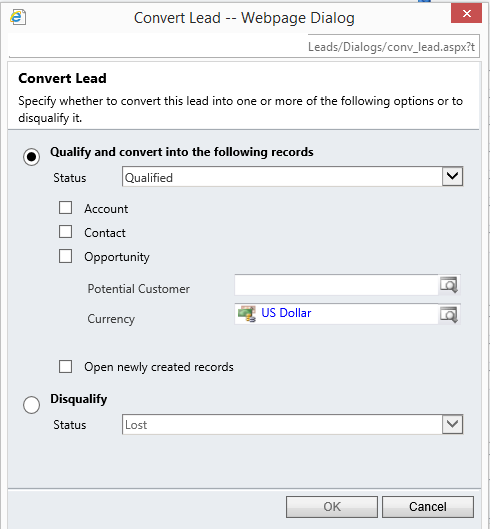Close the Convert Lead dialog window
490x529 pixels.
tap(466, 13)
